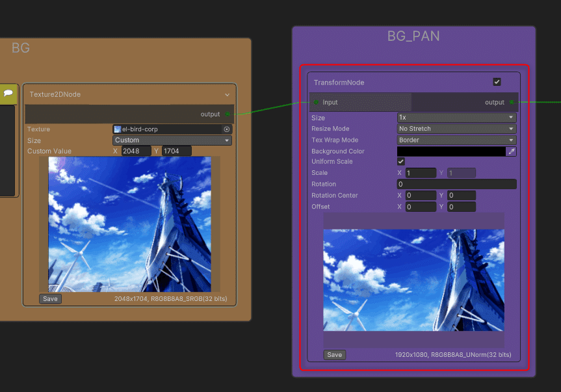Click the Texture2DNode output port
Viewport: 561px width, 392px height.
click(x=228, y=114)
